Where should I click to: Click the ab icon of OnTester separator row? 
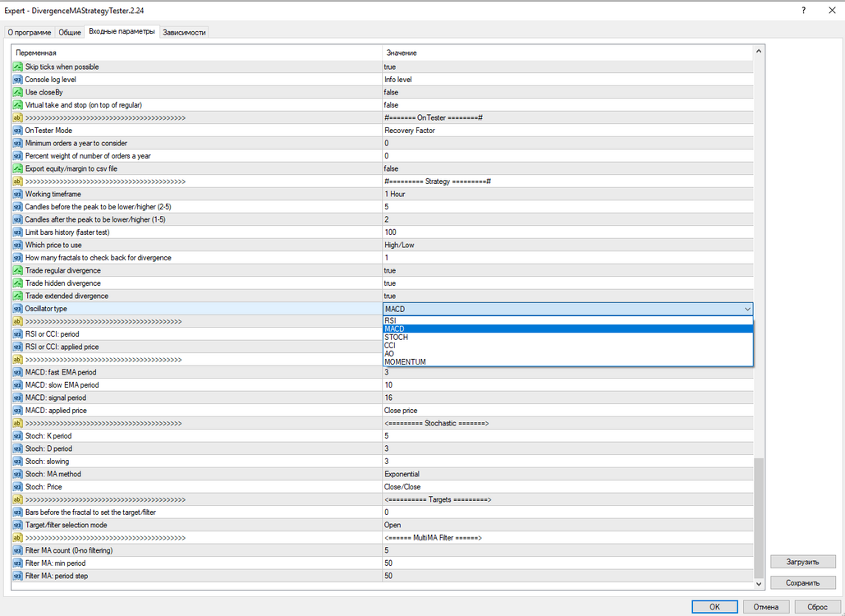18,118
